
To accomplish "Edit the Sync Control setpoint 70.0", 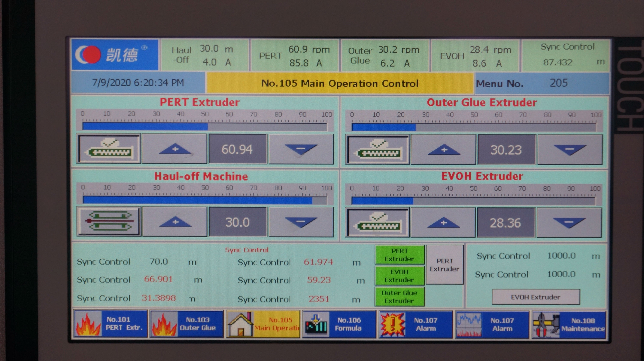I will pyautogui.click(x=159, y=261).
